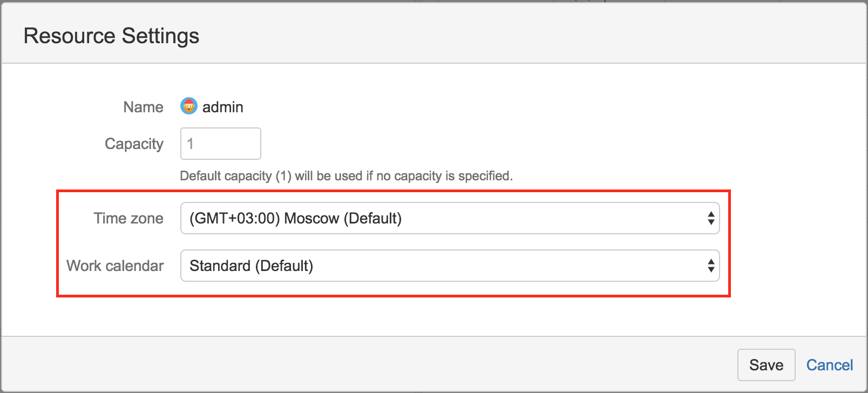The image size is (868, 393).
Task: Click empty footer area left of Save
Action: point(378,365)
